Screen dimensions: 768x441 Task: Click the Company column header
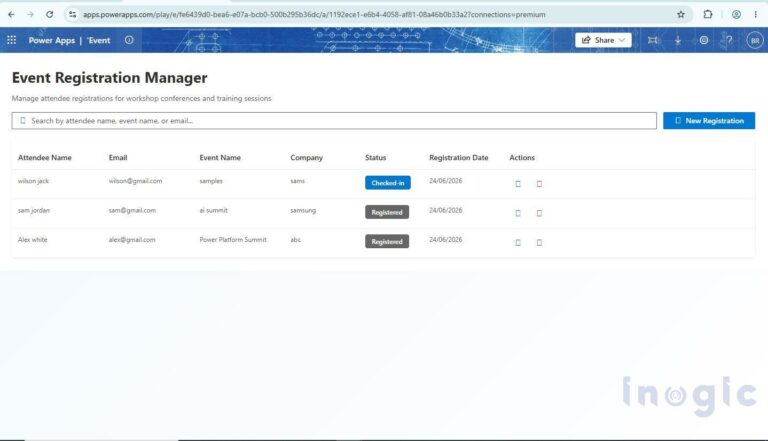pyautogui.click(x=307, y=158)
